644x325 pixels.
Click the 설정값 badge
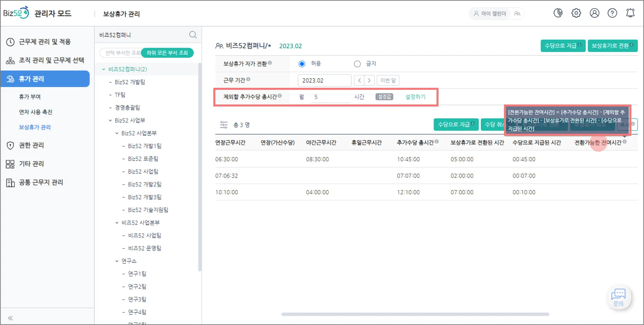click(384, 97)
